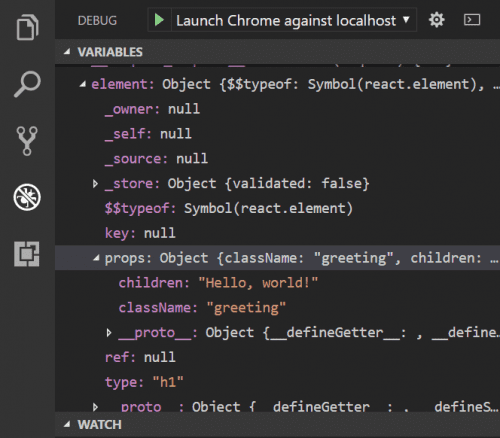The height and width of the screenshot is (438, 500).
Task: Click the DEBUG panel title
Action: tap(97, 21)
